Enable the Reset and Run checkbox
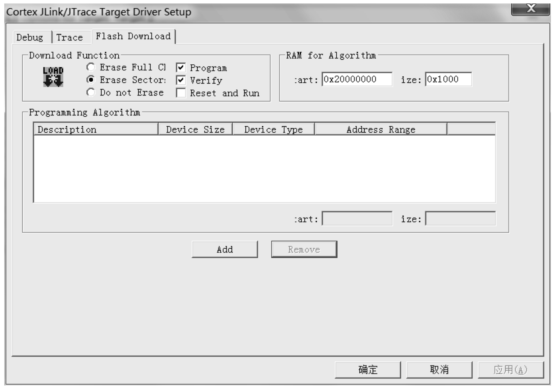 (181, 93)
